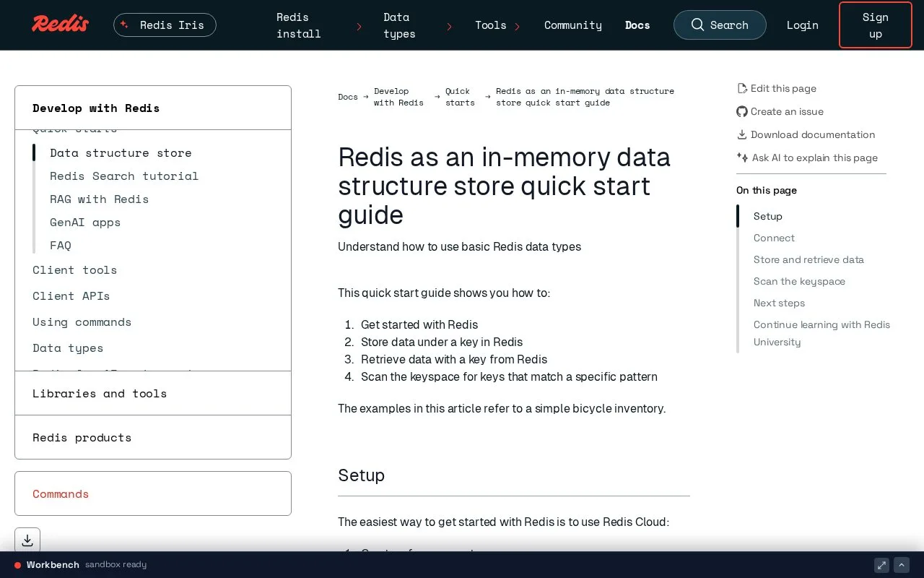The image size is (924, 578).
Task: Jump to the Connect section link
Action: pyautogui.click(x=774, y=238)
